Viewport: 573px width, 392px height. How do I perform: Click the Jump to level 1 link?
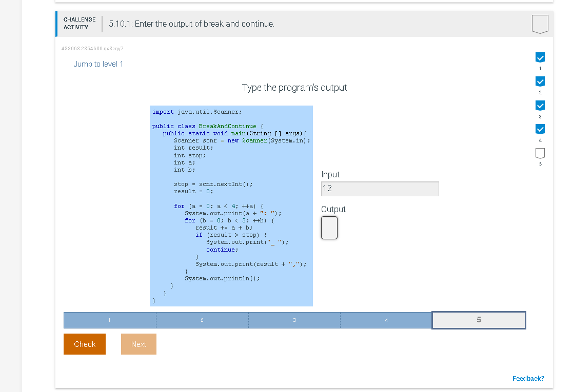(x=98, y=64)
